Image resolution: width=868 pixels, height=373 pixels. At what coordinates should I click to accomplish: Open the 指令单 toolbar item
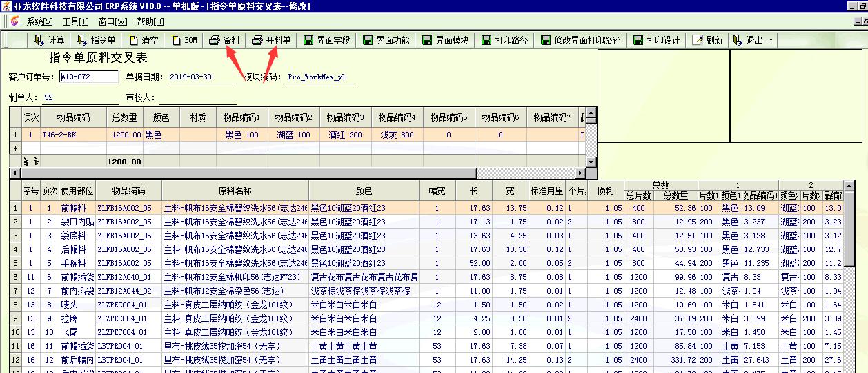96,40
